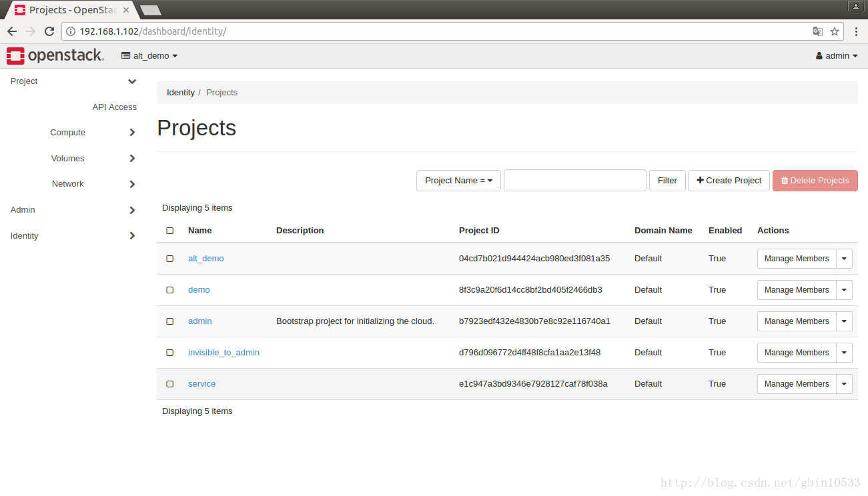The image size is (868, 496).
Task: Click Manage Members for invisible_to_admin
Action: pyautogui.click(x=797, y=353)
